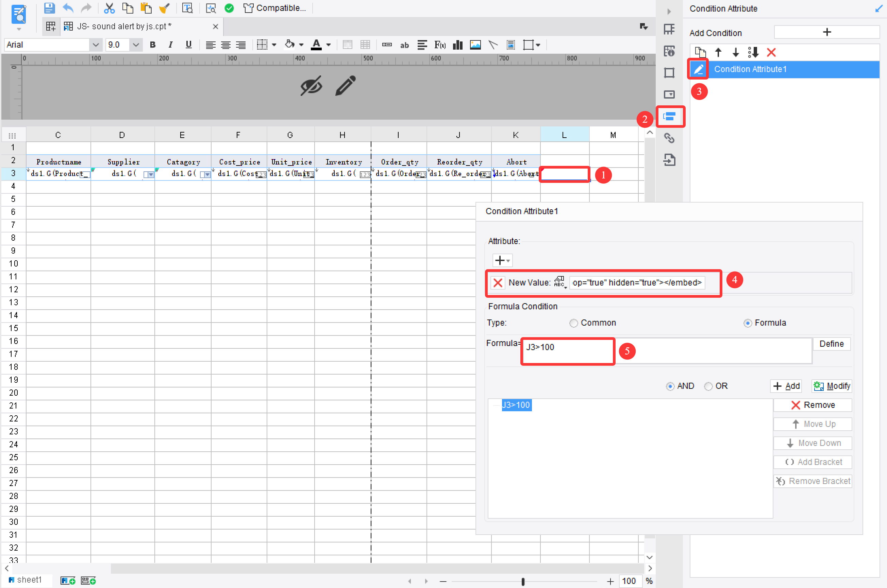
Task: Toggle Italic formatting
Action: (x=170, y=45)
